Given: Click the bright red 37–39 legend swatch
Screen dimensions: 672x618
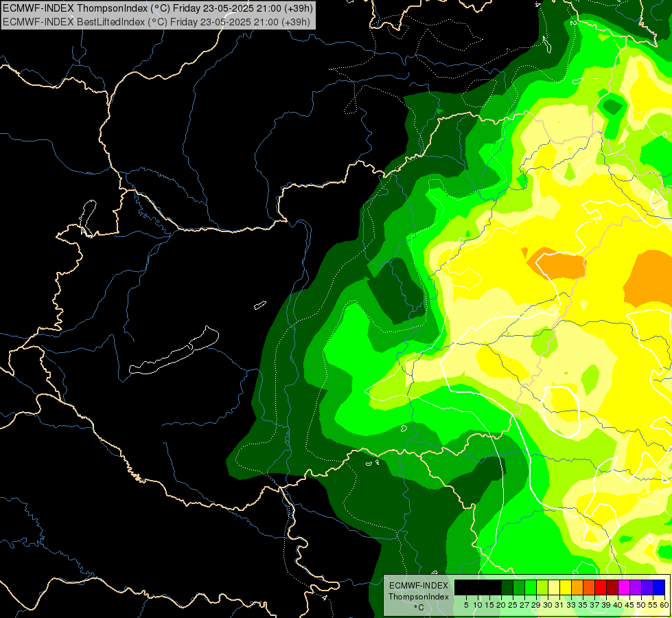Looking at the screenshot, I should (601, 588).
